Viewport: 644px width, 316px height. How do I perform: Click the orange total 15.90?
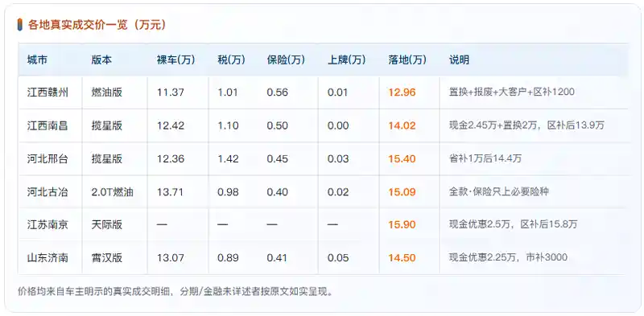point(402,224)
